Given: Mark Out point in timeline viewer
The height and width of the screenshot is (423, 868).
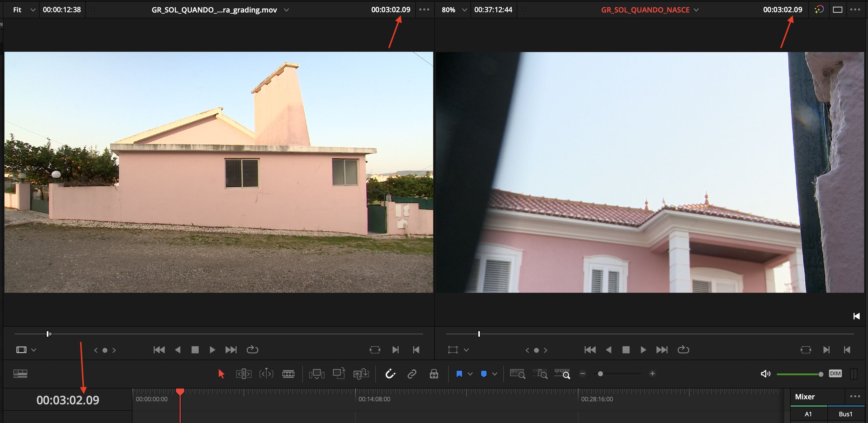Looking at the screenshot, I should 847,350.
